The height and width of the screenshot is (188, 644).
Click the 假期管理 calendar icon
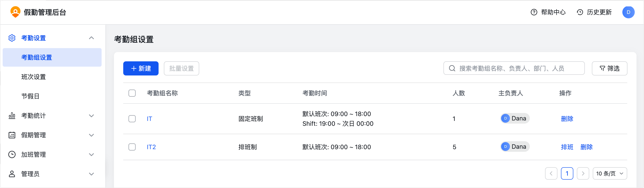[12, 135]
